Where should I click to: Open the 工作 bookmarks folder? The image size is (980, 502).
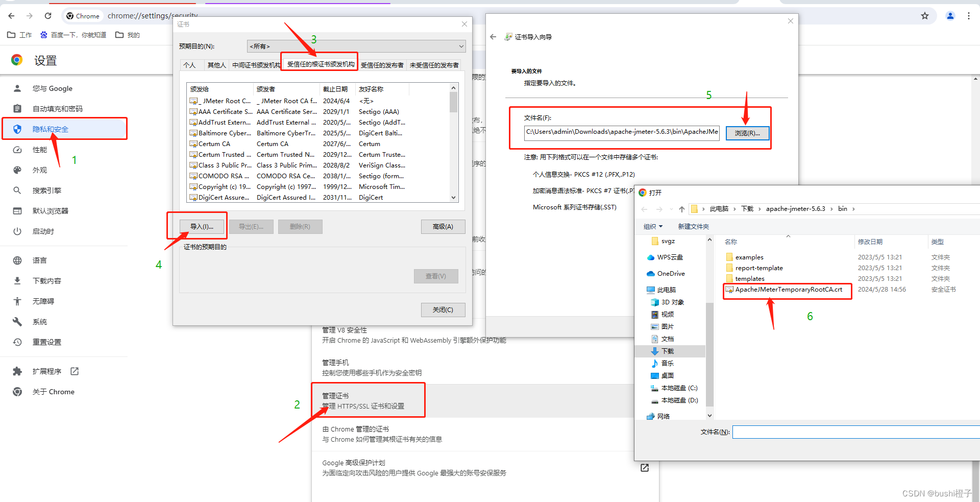pyautogui.click(x=19, y=35)
